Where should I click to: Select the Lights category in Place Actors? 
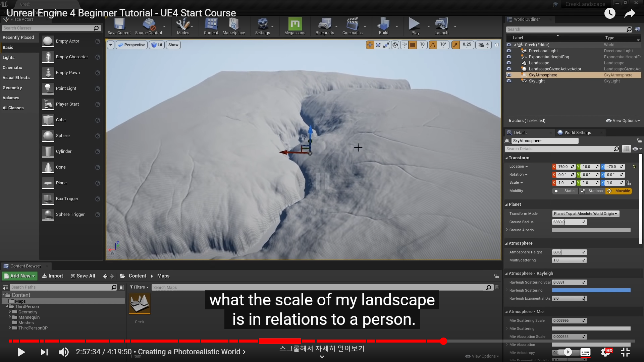tap(9, 58)
